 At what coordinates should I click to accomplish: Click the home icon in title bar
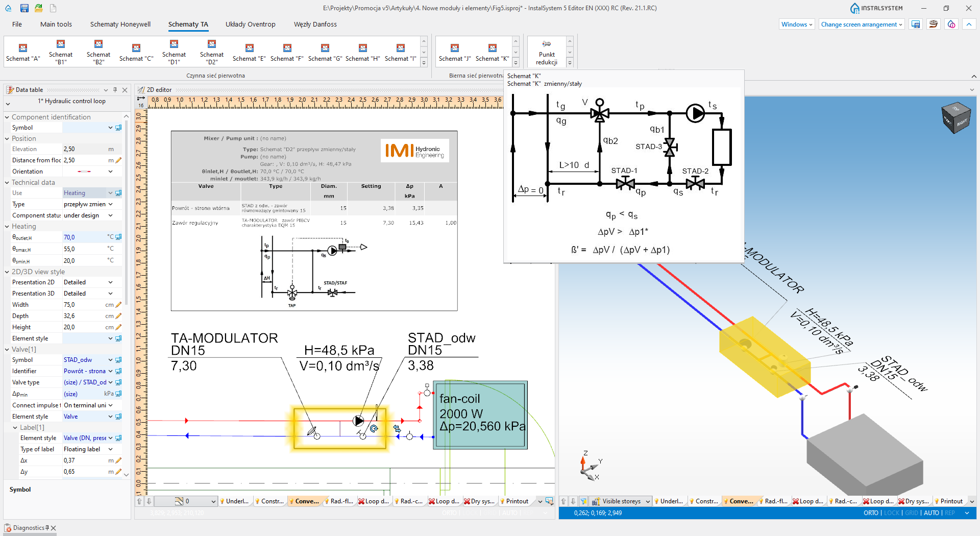coord(8,8)
